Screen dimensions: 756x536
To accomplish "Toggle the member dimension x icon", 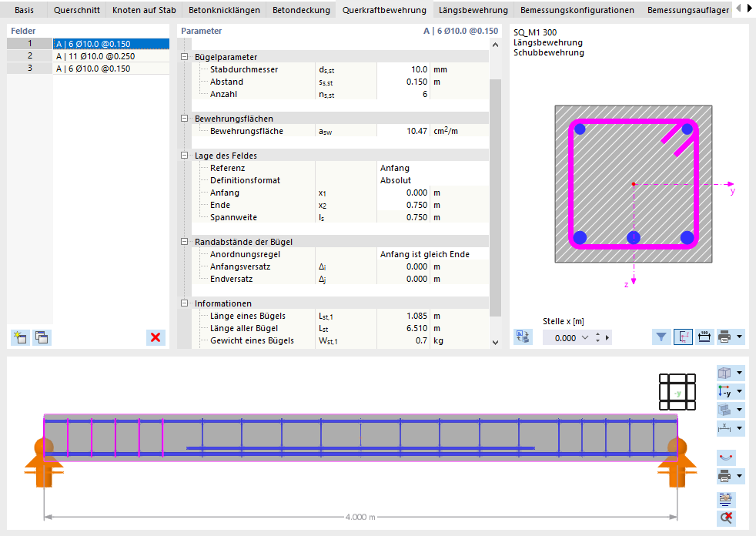I will [x=724, y=428].
